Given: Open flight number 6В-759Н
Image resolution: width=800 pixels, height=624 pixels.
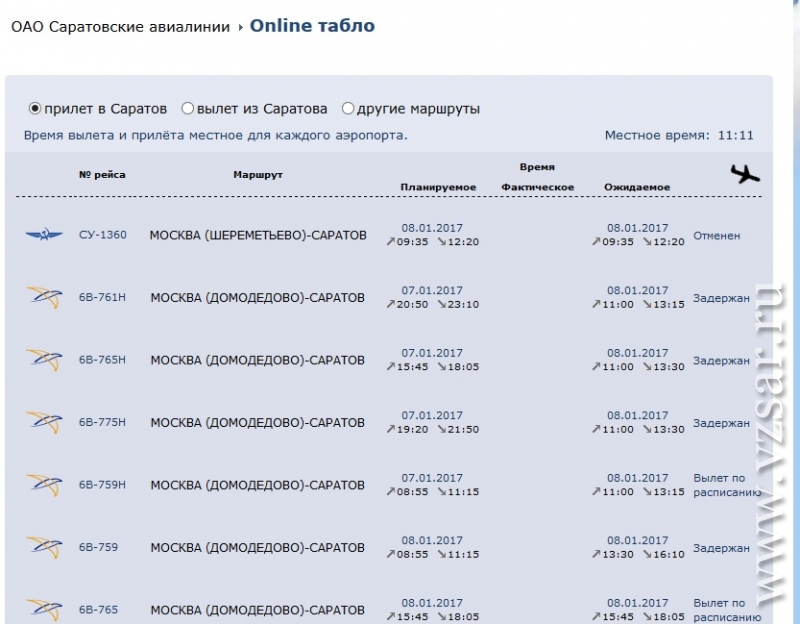Looking at the screenshot, I should tap(102, 485).
